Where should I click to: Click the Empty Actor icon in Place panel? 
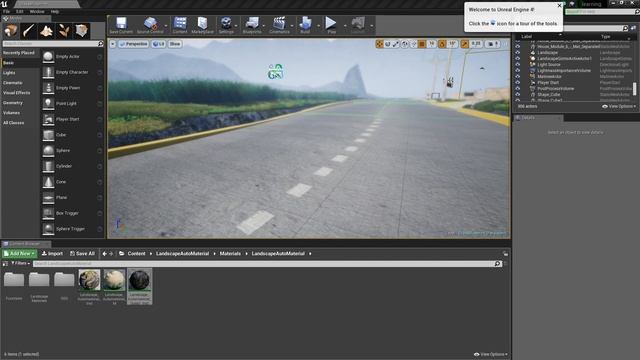pyautogui.click(x=48, y=57)
